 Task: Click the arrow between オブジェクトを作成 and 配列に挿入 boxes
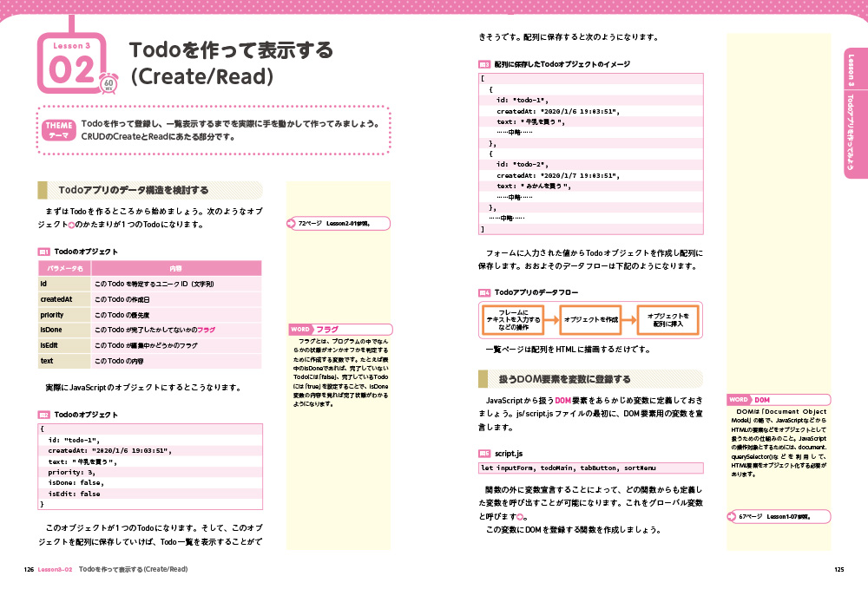[628, 320]
